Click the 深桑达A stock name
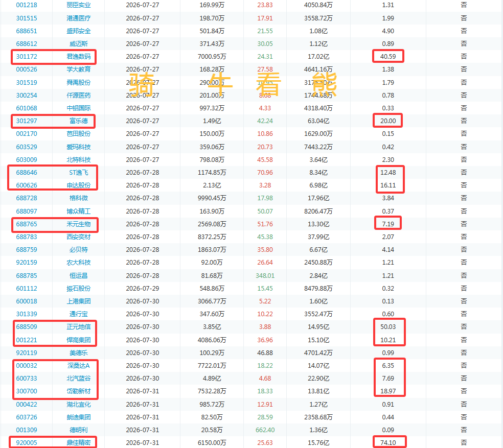The image size is (503, 448). point(79,366)
